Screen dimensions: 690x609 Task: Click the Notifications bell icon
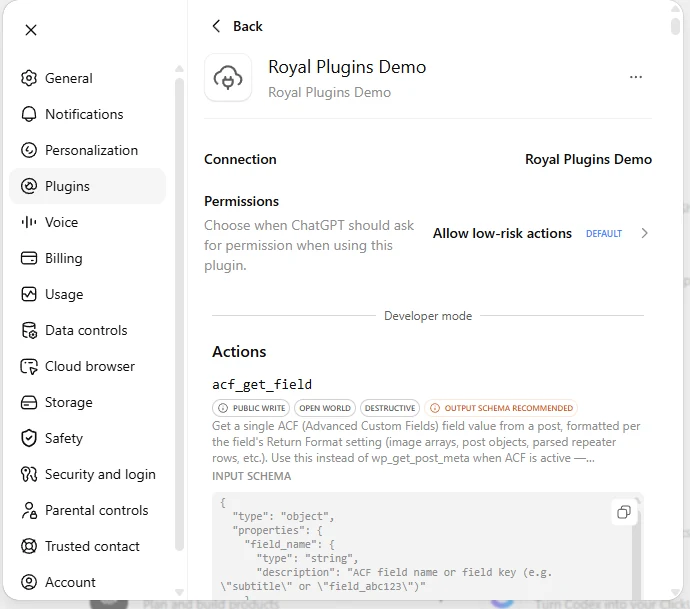29,114
